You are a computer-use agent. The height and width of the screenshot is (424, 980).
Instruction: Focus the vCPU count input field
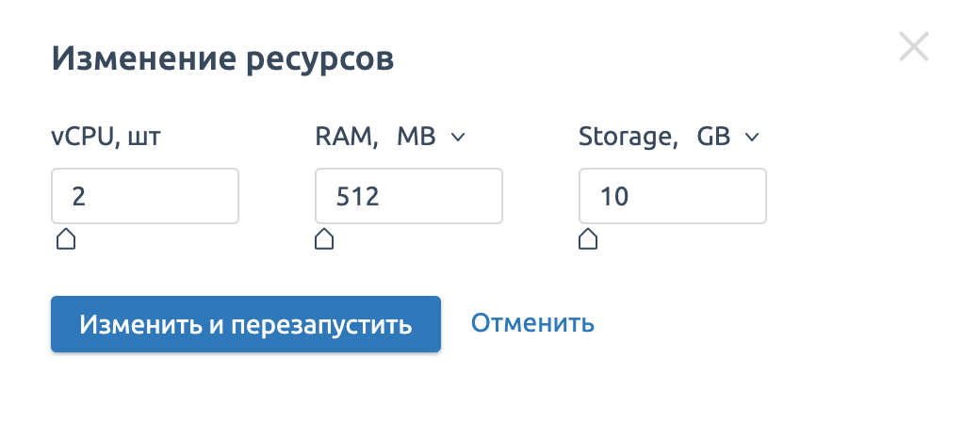tap(145, 196)
